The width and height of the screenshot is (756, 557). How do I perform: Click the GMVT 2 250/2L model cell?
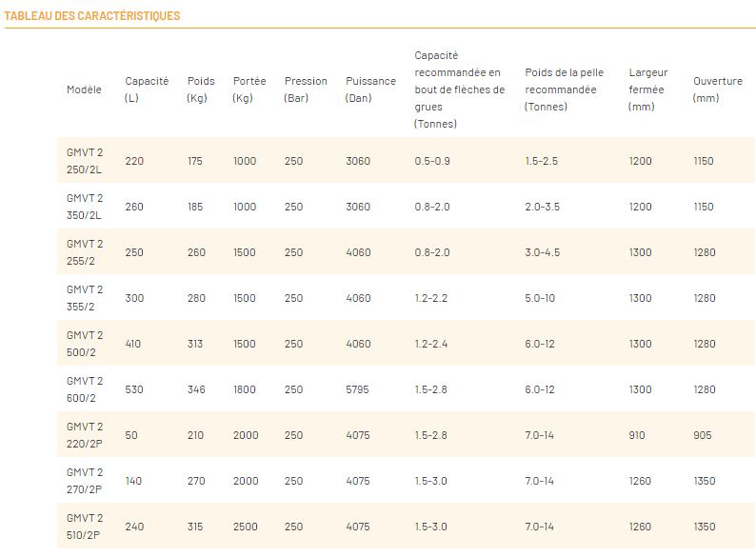point(85,161)
